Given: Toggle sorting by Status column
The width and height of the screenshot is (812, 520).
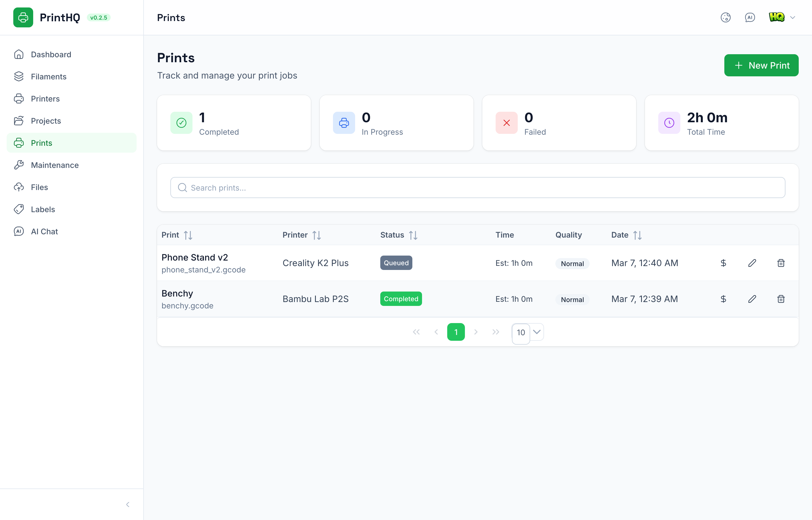Looking at the screenshot, I should point(413,235).
